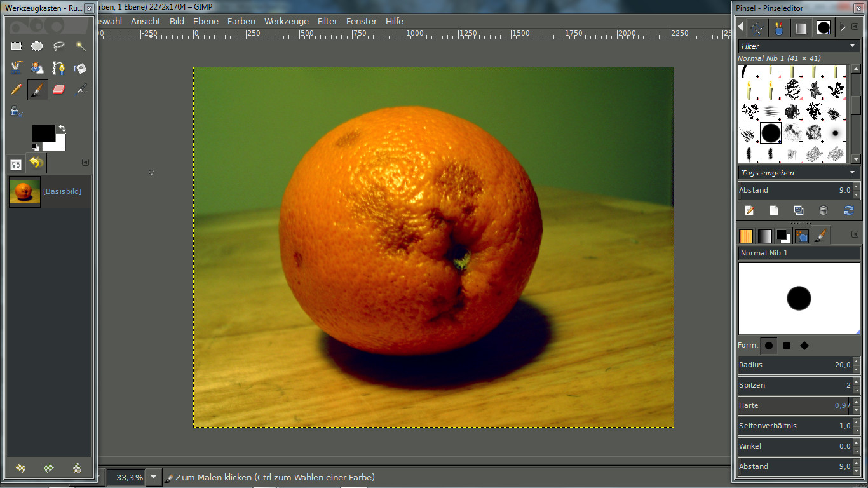Swap foreground and background colors
The height and width of the screenshot is (488, 868).
[x=62, y=128]
